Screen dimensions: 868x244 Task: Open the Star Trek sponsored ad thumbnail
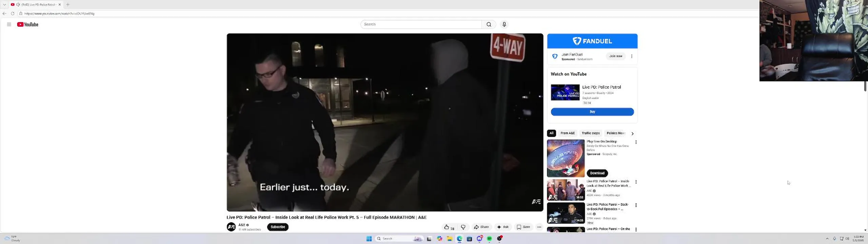(566, 158)
